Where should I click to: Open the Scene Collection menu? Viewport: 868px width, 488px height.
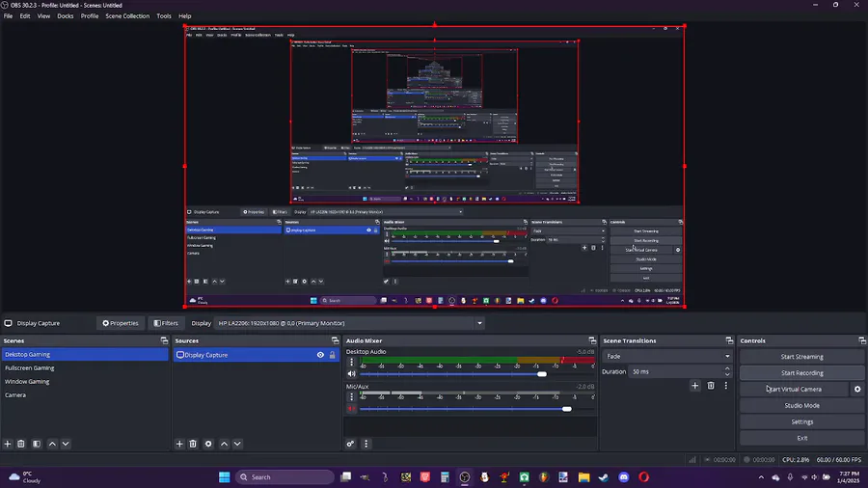(x=127, y=16)
